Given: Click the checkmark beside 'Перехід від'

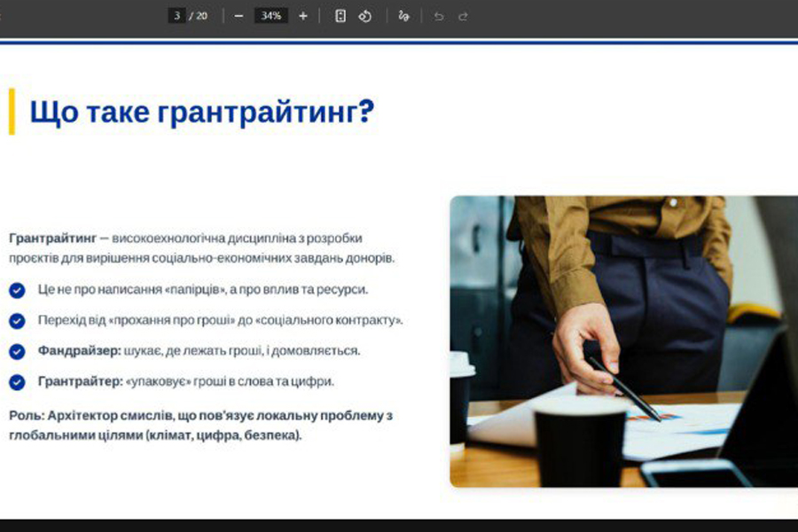Looking at the screenshot, I should [x=17, y=321].
